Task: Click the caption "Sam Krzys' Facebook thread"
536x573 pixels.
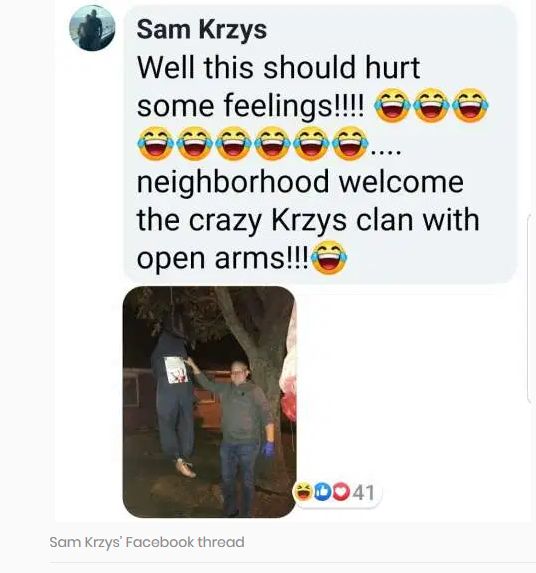Action: (147, 542)
